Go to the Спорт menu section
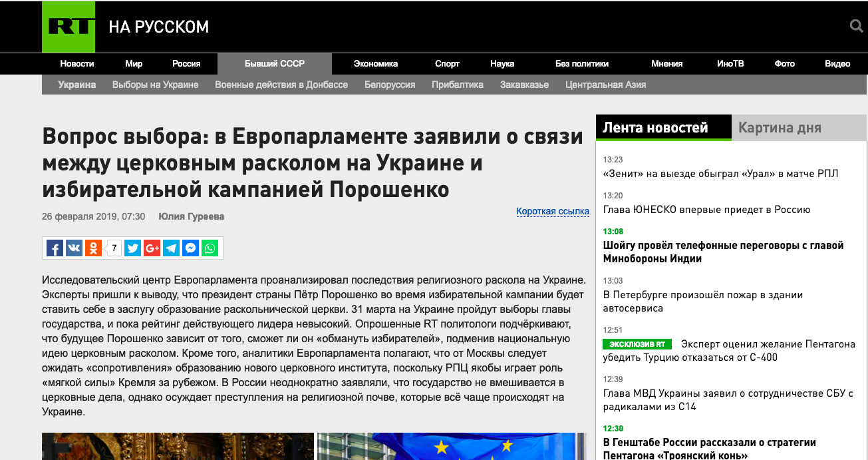 (447, 64)
